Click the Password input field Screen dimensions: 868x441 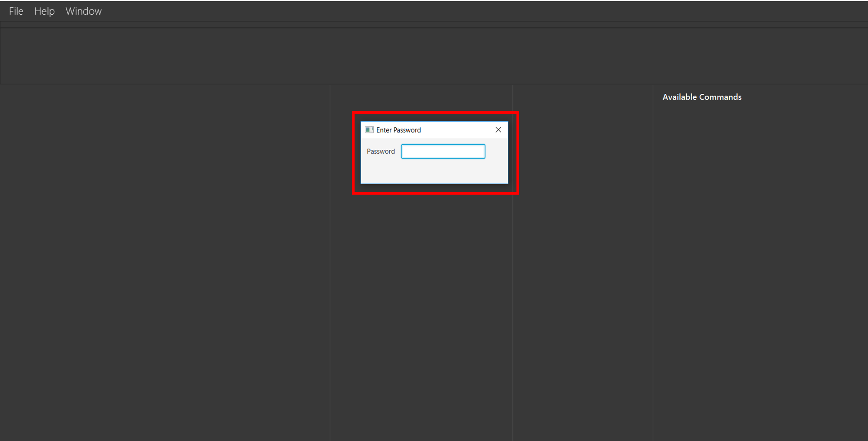tap(443, 151)
